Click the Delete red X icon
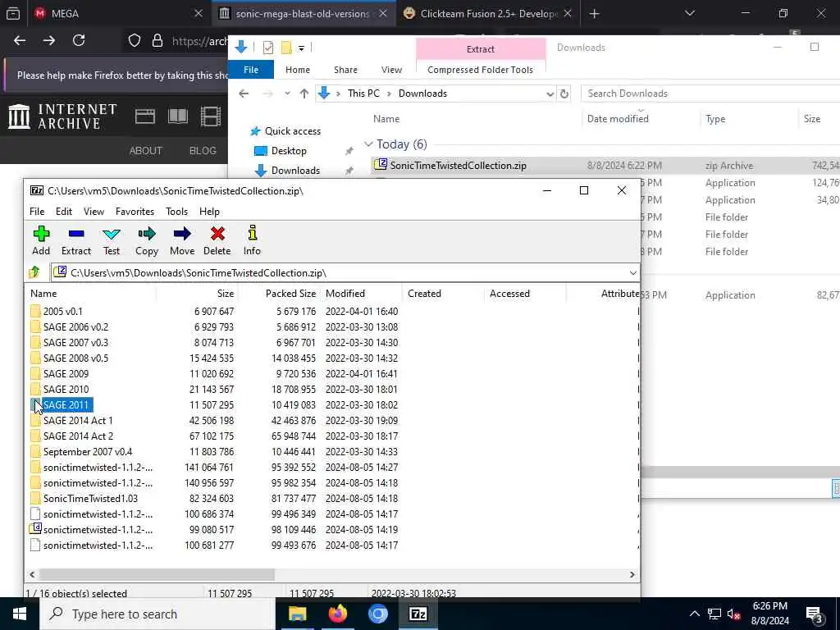The width and height of the screenshot is (840, 630). tap(217, 234)
